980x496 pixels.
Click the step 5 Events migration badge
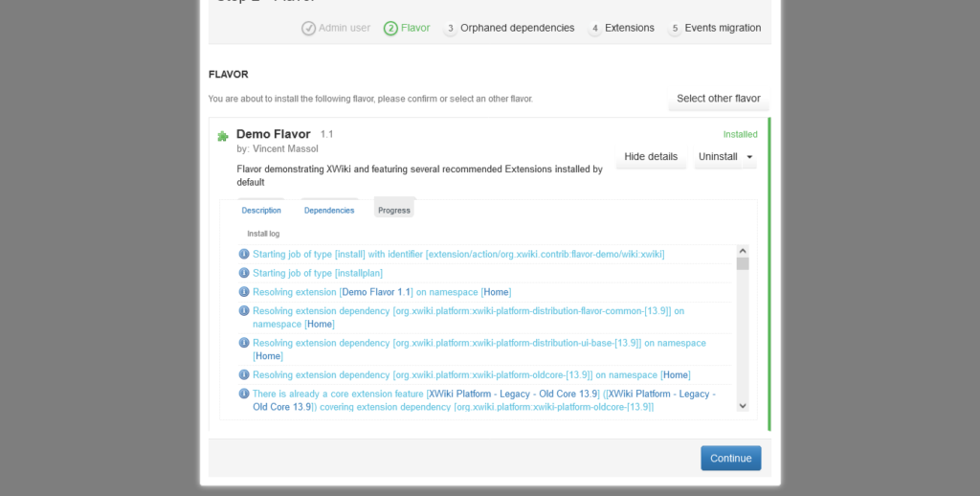click(x=675, y=29)
